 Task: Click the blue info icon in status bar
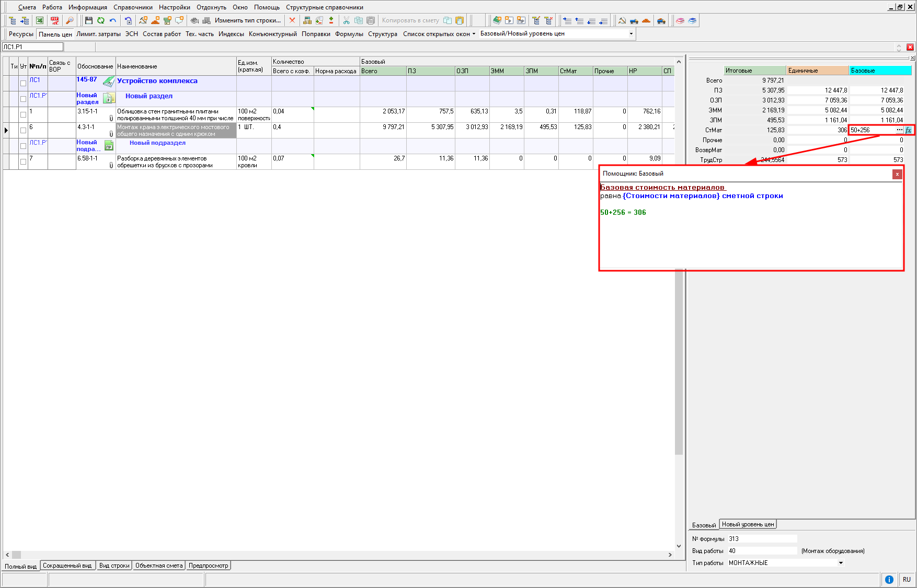tap(889, 579)
